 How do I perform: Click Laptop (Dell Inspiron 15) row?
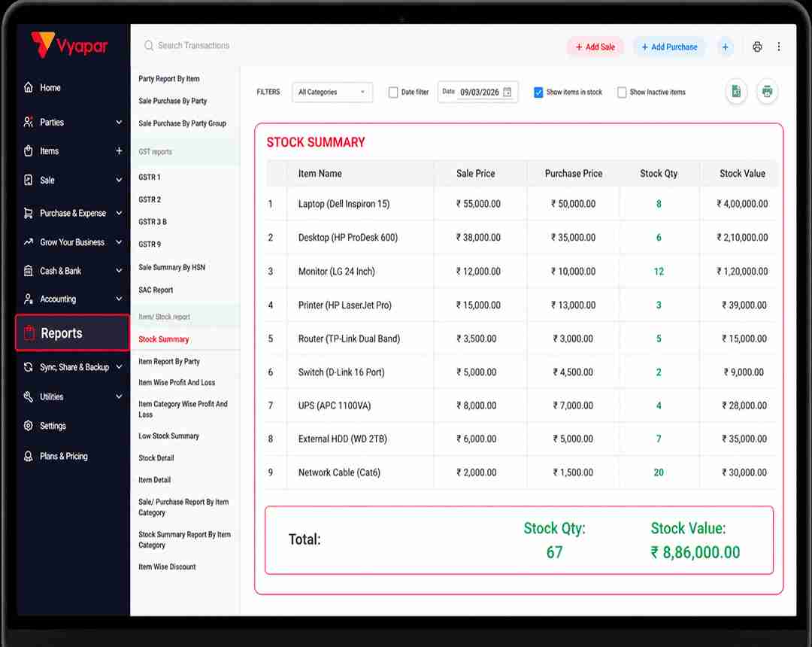click(x=521, y=204)
